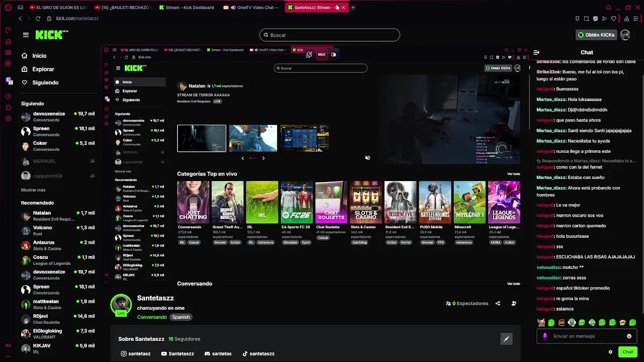Select Just Chatting category thumbnail in stream
The image size is (644, 362).
coord(193,202)
